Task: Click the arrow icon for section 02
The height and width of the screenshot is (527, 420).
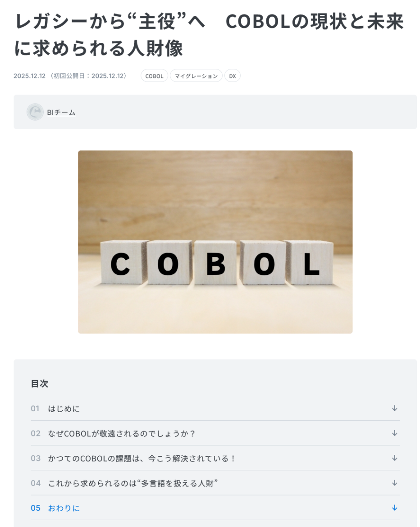Action: 394,433
